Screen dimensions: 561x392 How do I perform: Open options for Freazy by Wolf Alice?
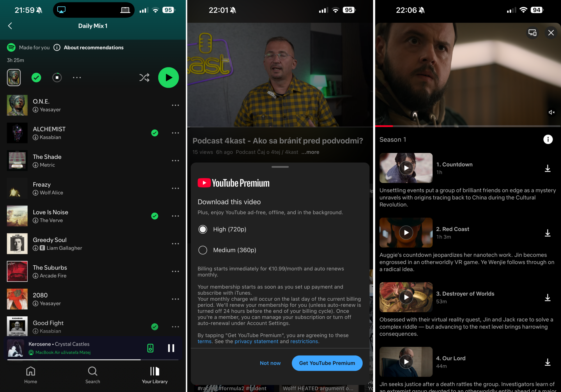[175, 188]
